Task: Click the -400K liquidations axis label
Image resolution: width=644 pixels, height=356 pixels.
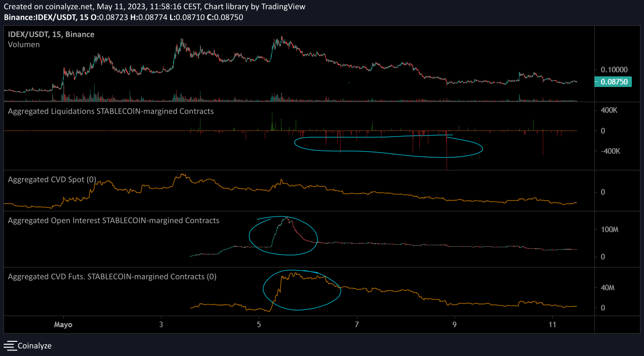Action: 611,151
